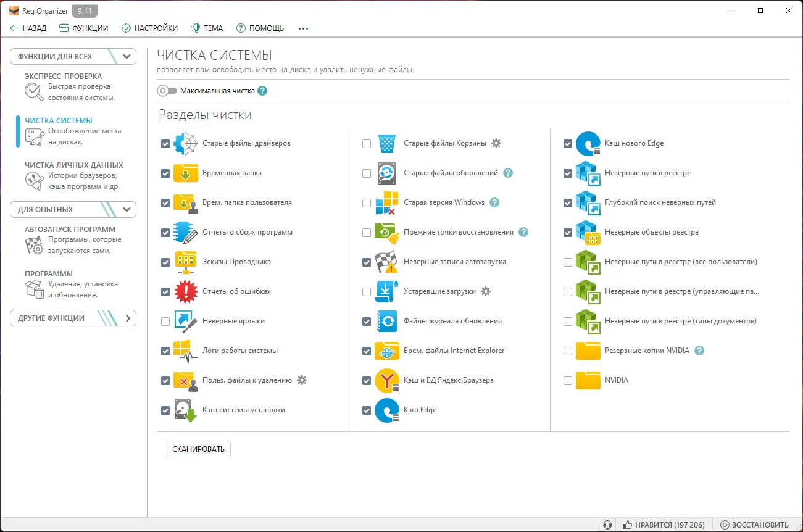
Task: Enable Старые файлы Корзины checkbox
Action: 367,144
